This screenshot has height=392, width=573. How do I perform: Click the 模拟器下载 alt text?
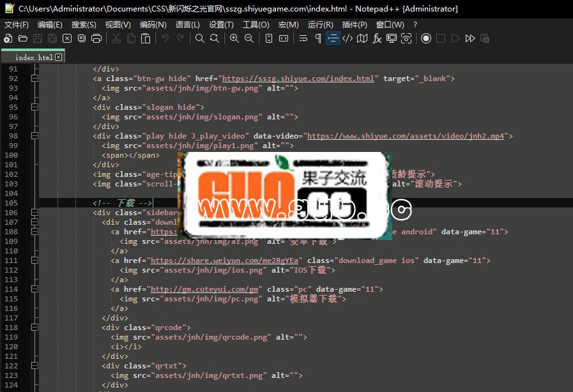pyautogui.click(x=313, y=299)
